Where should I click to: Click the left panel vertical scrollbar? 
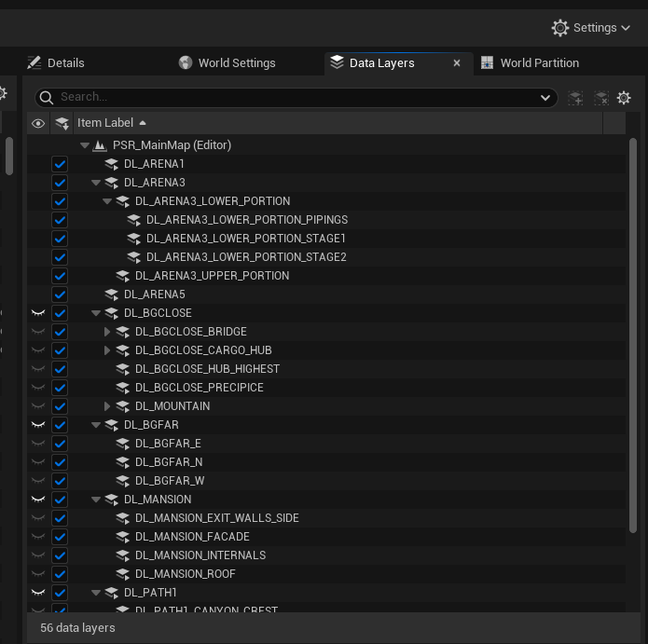(x=9, y=157)
